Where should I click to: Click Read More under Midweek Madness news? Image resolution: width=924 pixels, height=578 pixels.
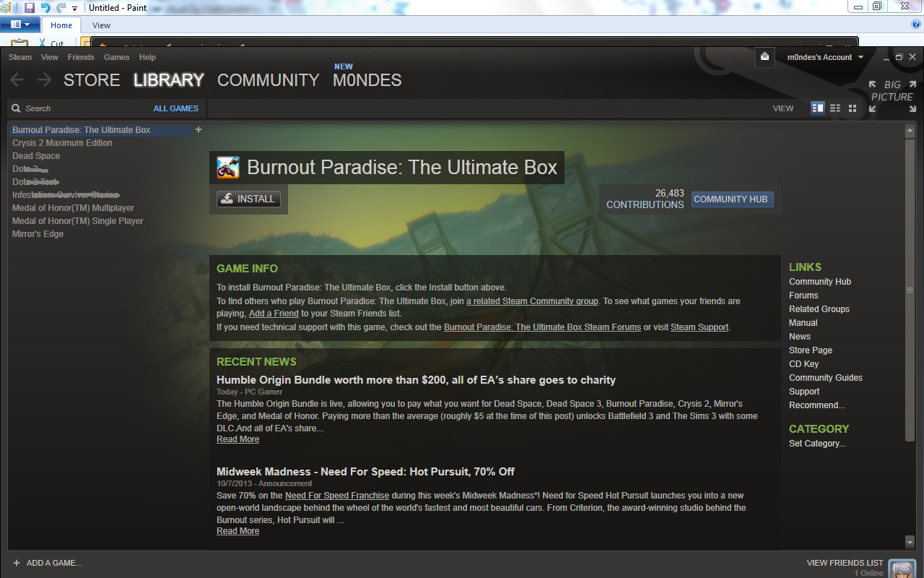(237, 531)
